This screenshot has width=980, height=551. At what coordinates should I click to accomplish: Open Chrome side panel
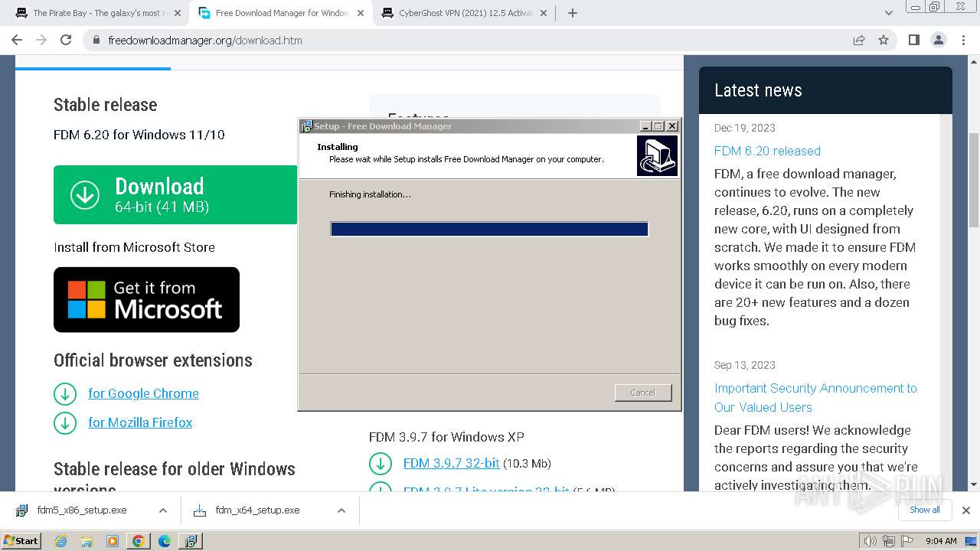913,40
